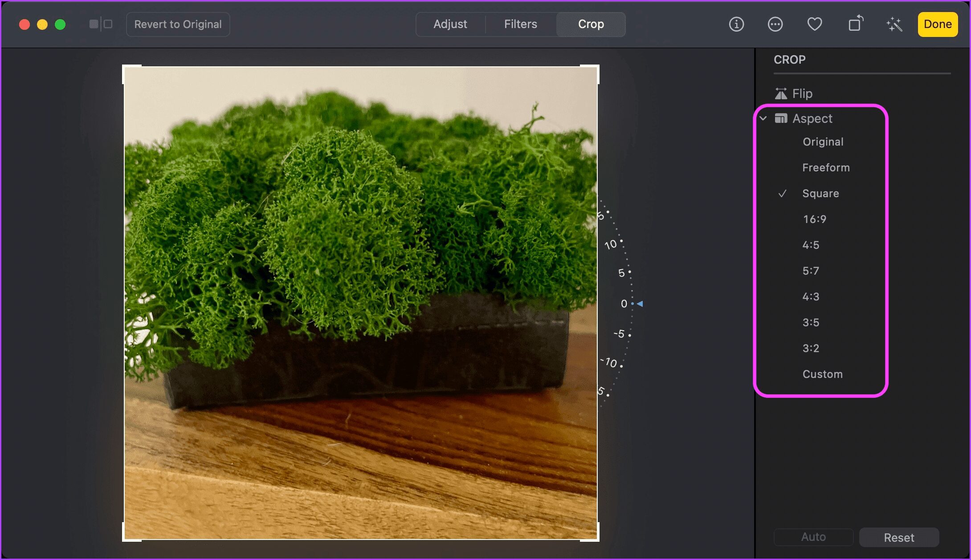
Task: Switch to the Filters tab
Action: (520, 24)
